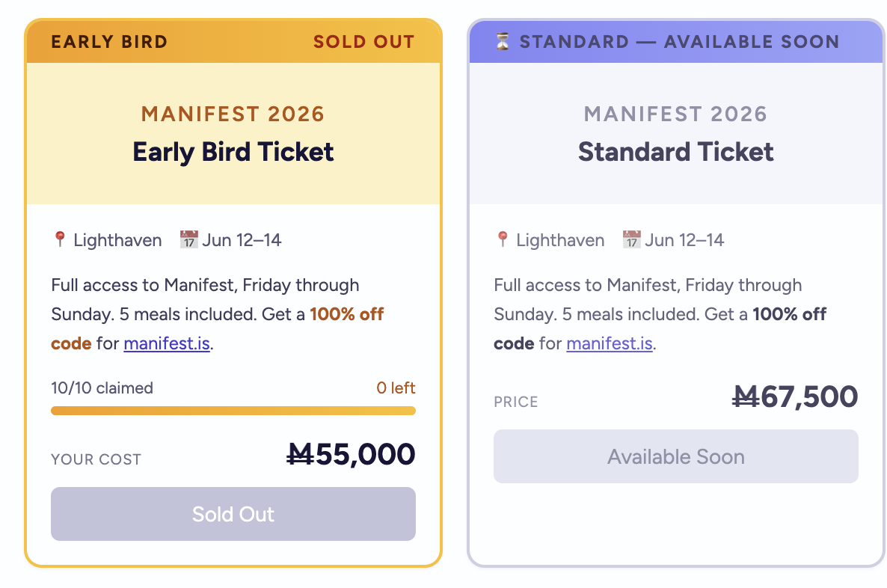This screenshot has width=887, height=588.
Task: Click the Standard Ticket title
Action: (675, 152)
